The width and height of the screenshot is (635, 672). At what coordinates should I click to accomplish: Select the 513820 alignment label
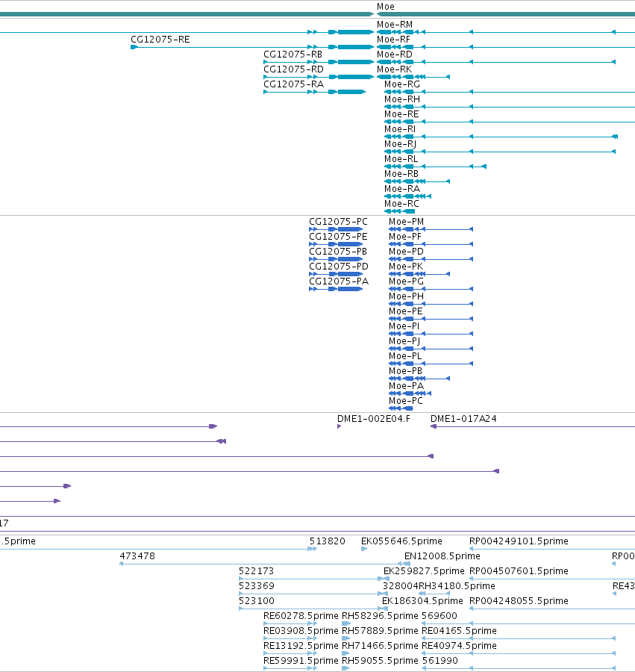point(327,542)
